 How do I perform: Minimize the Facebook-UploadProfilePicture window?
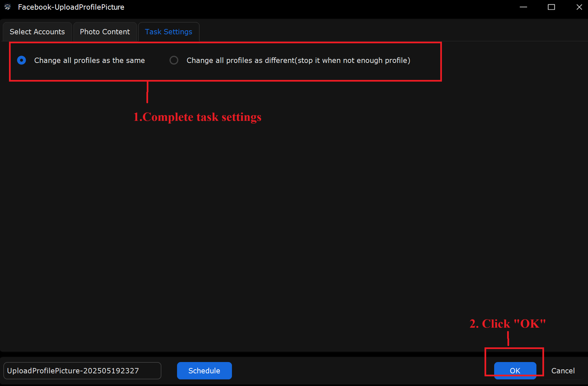point(523,7)
